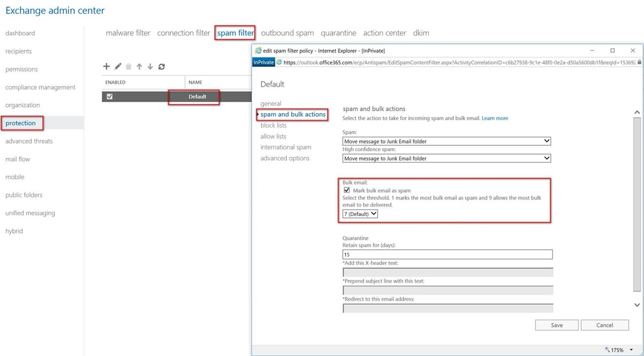Go to mail flow
Viewport: 644px width, 356px height.
[x=18, y=159]
